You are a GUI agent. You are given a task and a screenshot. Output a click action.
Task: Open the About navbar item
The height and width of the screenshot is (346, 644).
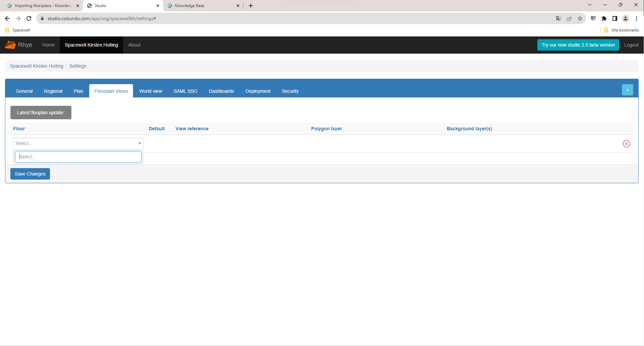(x=134, y=45)
